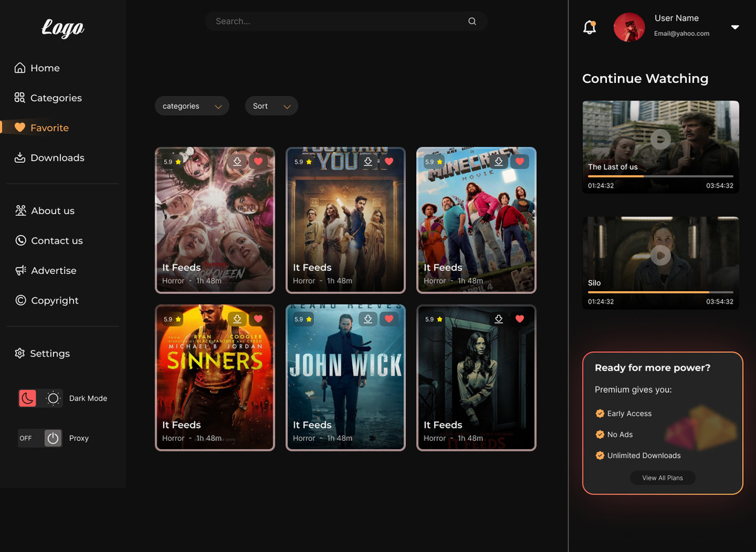Image resolution: width=756 pixels, height=552 pixels.
Task: Seek The Last of us progress bar
Action: 661,176
